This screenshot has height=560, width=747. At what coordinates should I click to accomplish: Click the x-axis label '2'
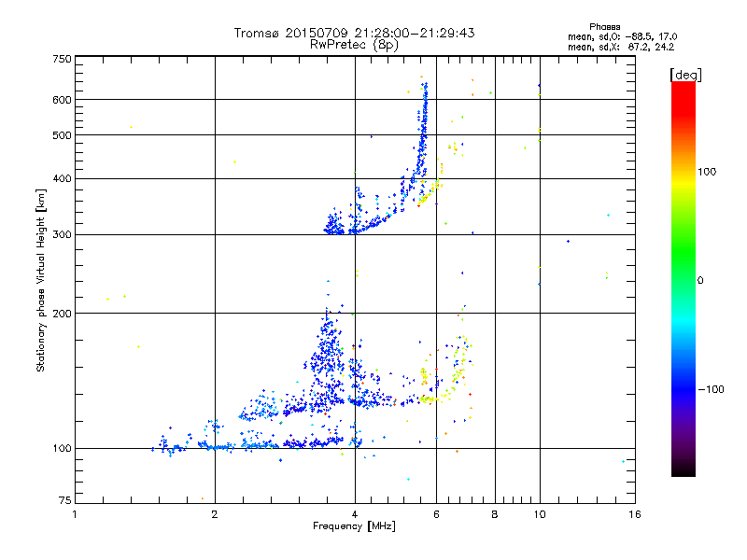[x=215, y=514]
